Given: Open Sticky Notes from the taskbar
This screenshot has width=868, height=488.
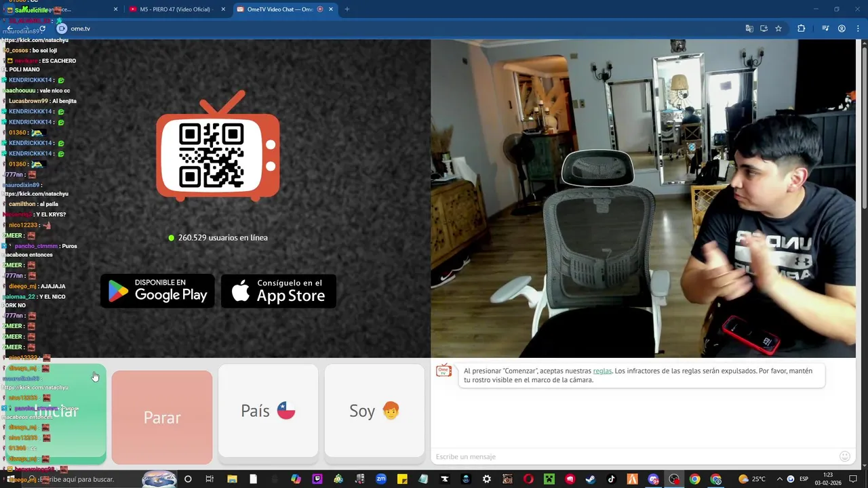Looking at the screenshot, I should click(x=402, y=479).
